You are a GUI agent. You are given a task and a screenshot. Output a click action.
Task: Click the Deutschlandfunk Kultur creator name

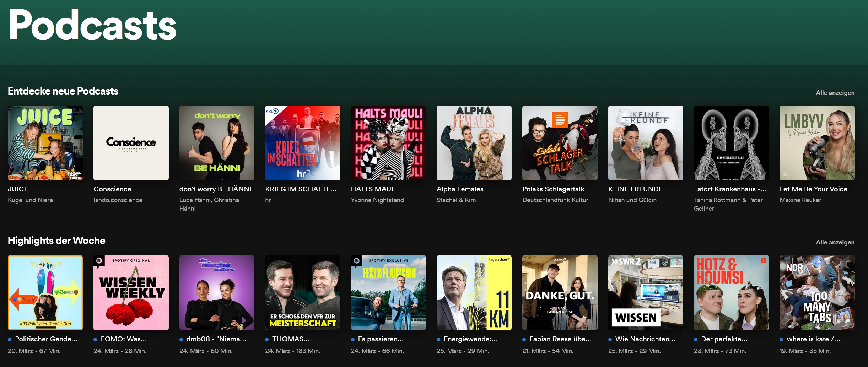click(555, 200)
